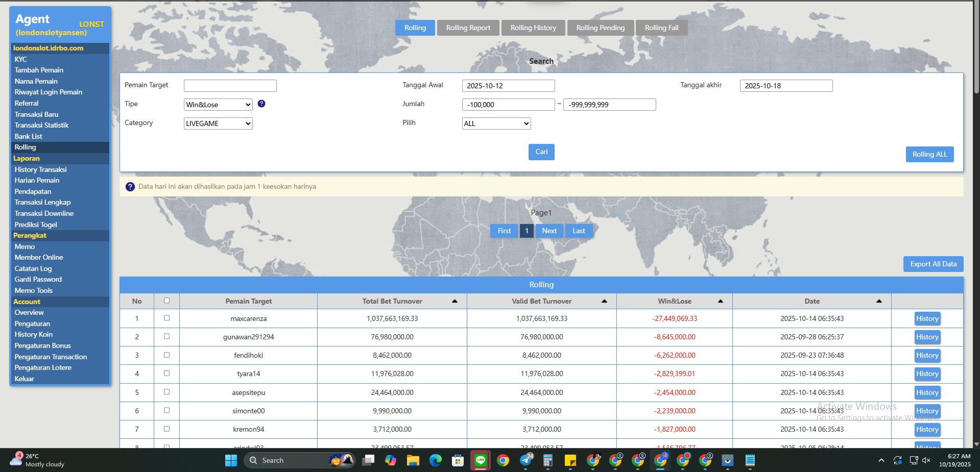
Task: Check the box for fendihoki row
Action: [x=166, y=355]
